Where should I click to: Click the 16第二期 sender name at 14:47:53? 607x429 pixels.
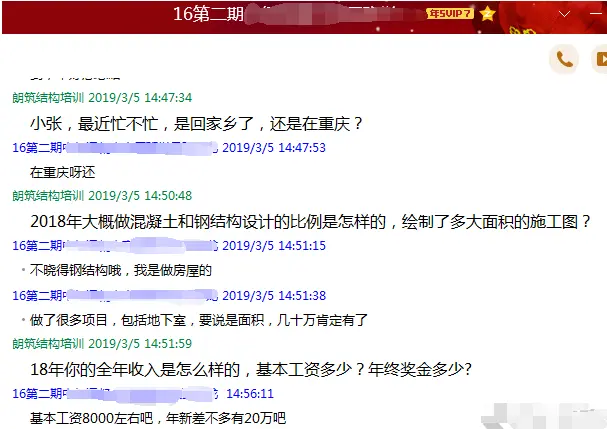(115, 148)
